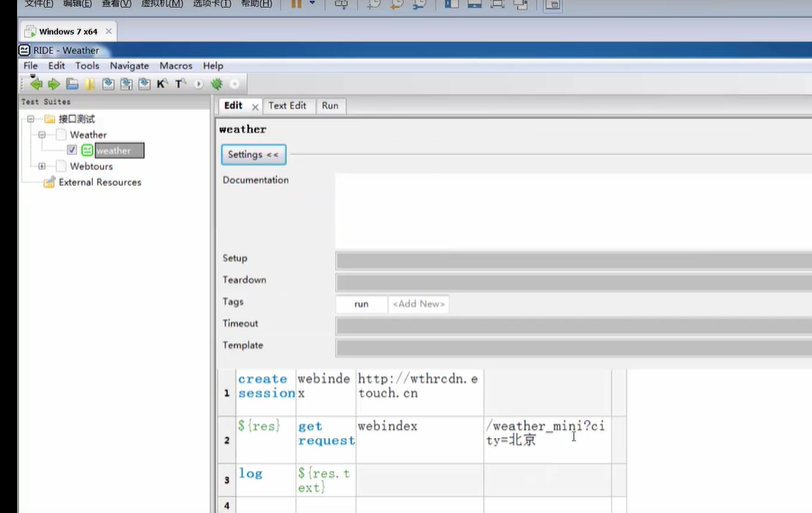Click the Setup field
The image size is (812, 513).
573,260
